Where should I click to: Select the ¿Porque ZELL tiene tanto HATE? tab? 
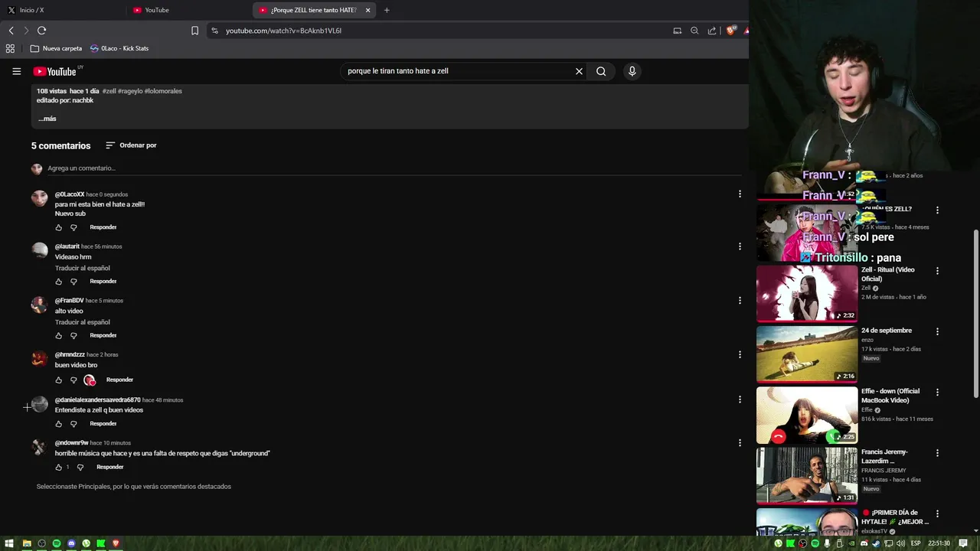point(314,10)
